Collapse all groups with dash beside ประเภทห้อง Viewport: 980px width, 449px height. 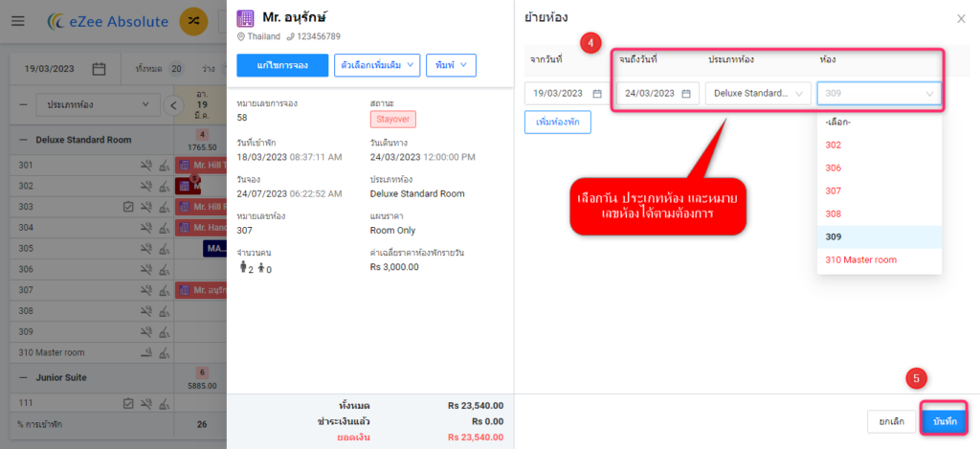point(23,105)
